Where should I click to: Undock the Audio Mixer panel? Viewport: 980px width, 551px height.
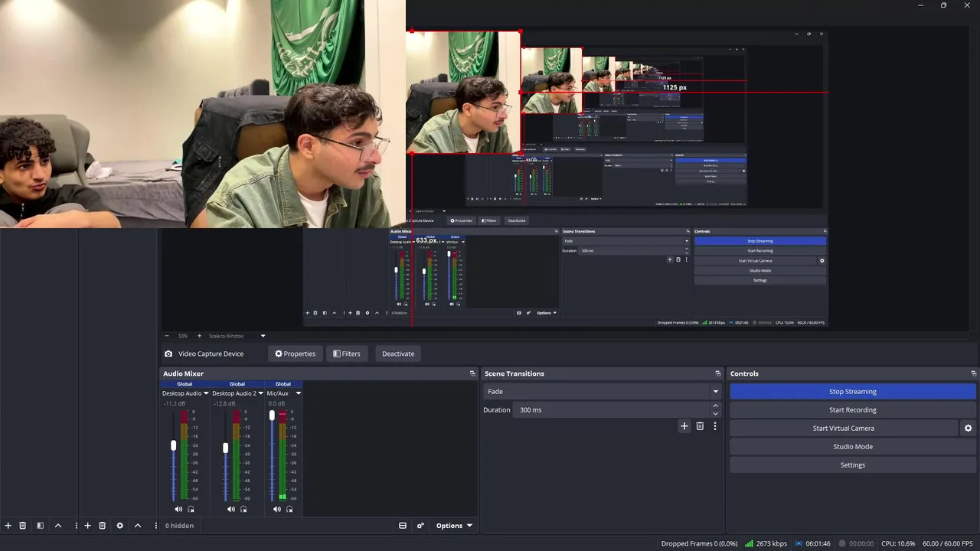[472, 373]
